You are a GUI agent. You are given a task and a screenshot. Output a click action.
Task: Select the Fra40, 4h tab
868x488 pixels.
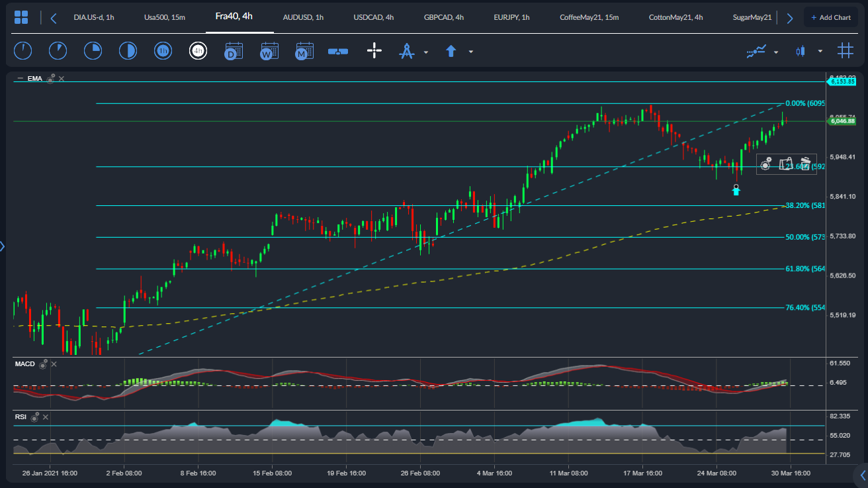click(234, 17)
